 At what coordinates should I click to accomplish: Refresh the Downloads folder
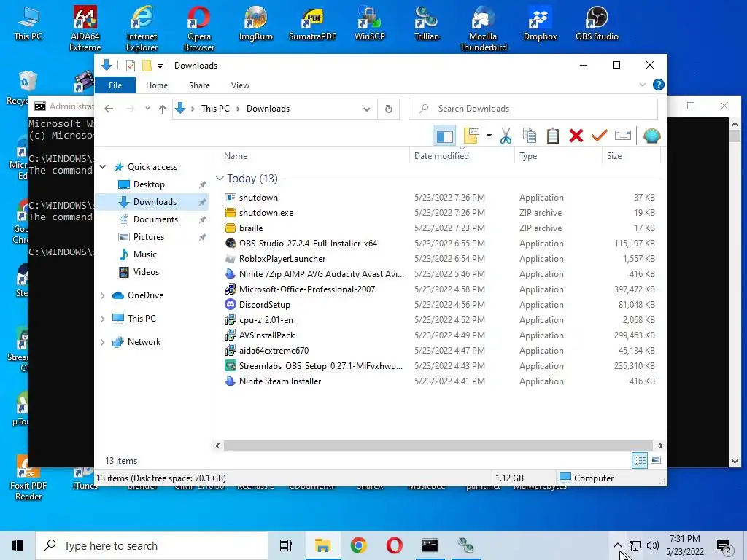388,109
